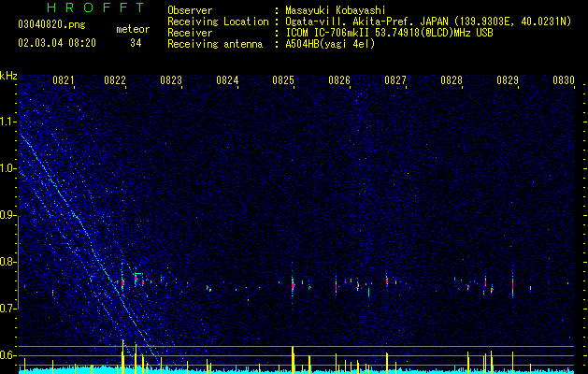Click the tallest yellow intensity spike at 0825
This screenshot has width=588, height=374.
293,359
